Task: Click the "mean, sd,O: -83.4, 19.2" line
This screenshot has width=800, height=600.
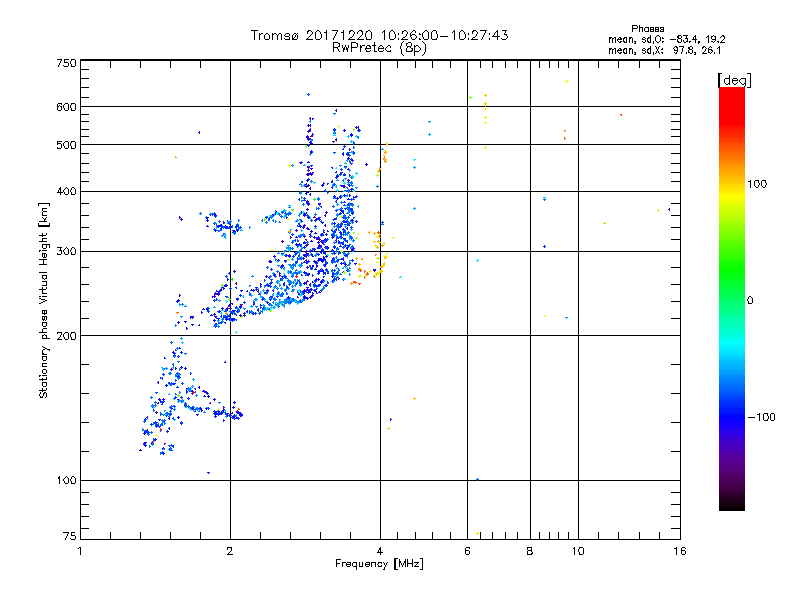Action: (666, 39)
